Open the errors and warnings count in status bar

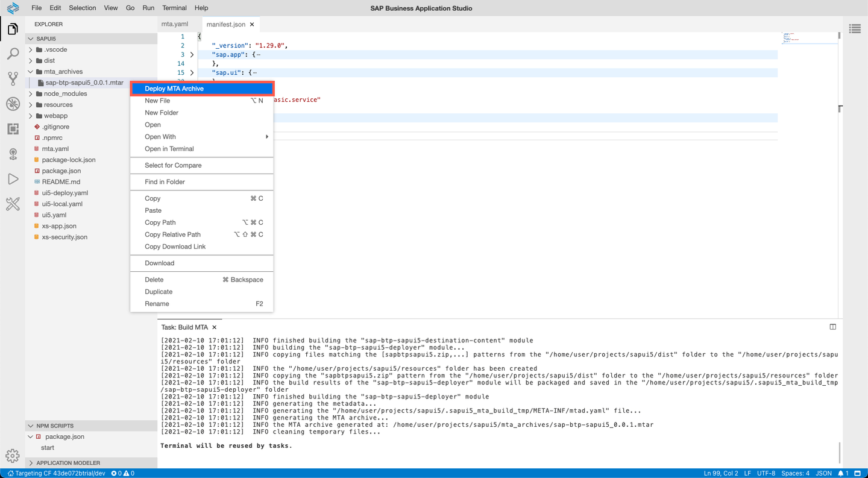click(x=123, y=473)
